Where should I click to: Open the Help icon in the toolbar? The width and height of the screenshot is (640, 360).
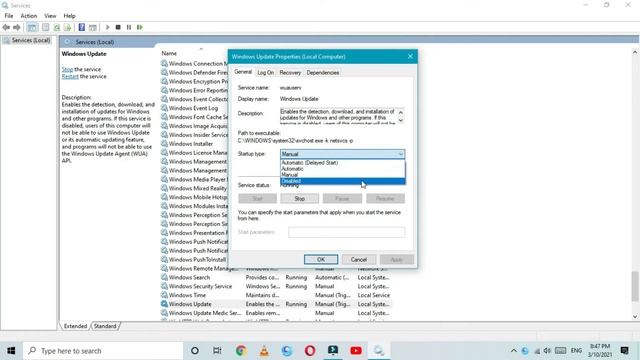[x=82, y=27]
